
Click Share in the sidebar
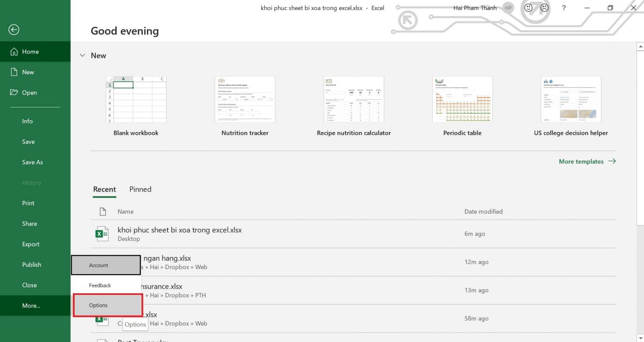click(35, 224)
